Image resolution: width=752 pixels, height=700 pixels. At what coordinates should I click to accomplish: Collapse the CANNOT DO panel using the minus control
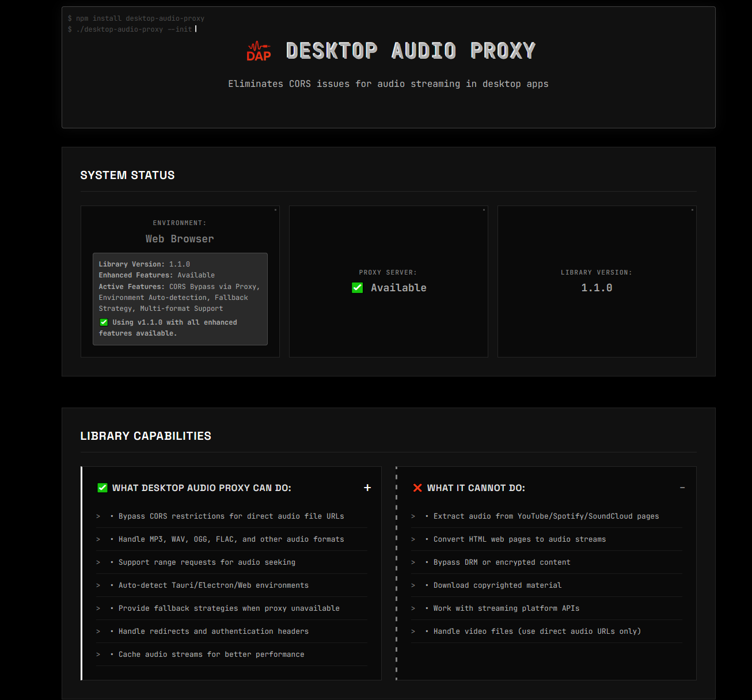point(682,488)
